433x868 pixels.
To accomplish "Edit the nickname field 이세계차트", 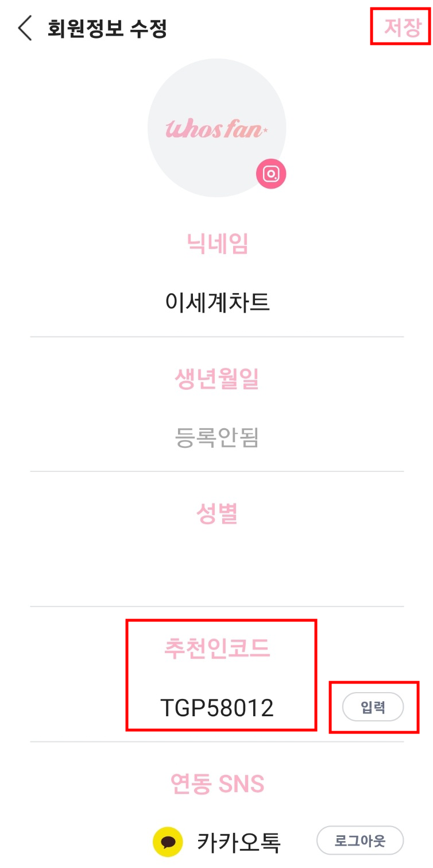I will pyautogui.click(x=217, y=302).
